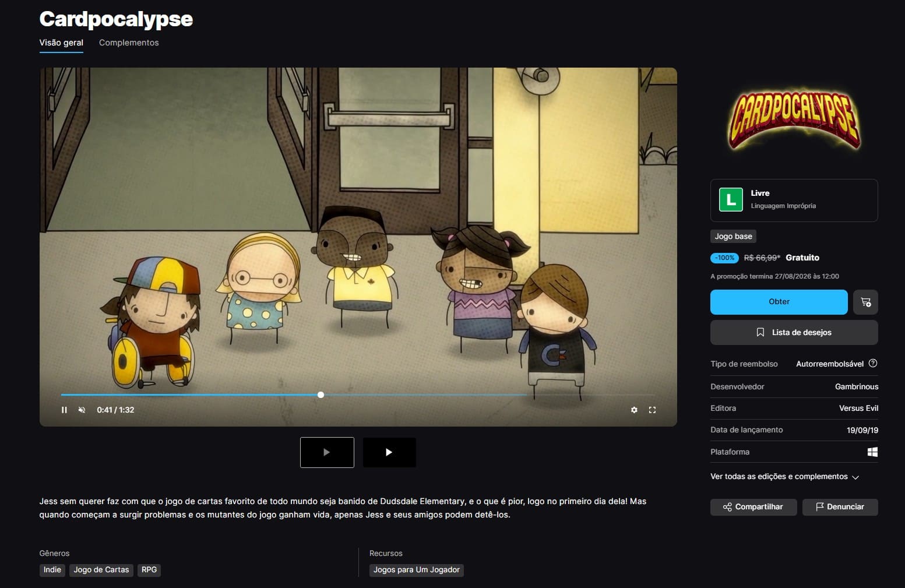Click the Autorreembolsável refund value
905x588 pixels.
(x=830, y=364)
